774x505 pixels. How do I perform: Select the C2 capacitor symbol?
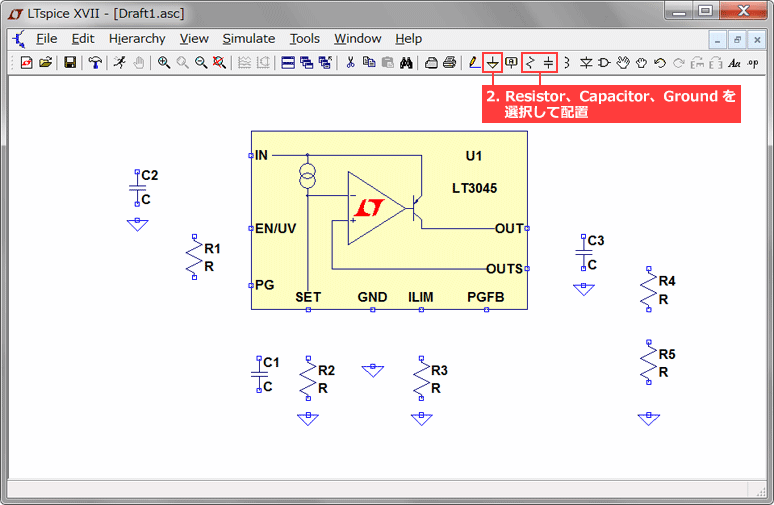point(137,188)
